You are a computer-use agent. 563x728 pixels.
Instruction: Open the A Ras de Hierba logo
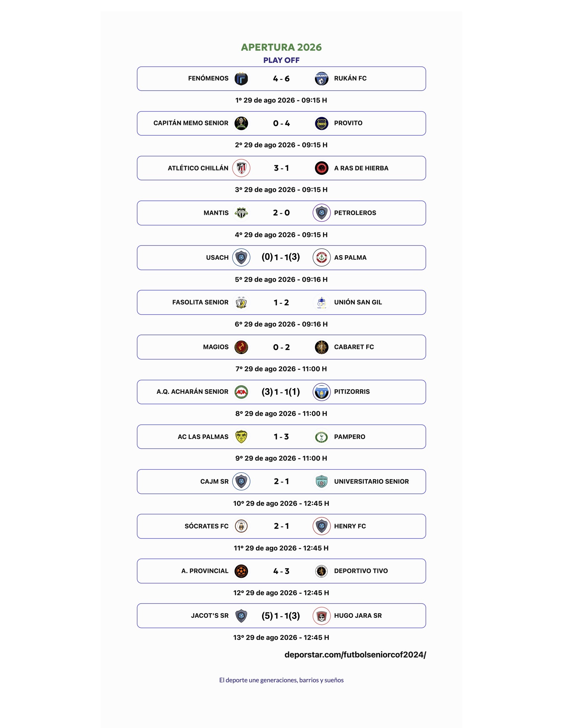[x=322, y=168]
